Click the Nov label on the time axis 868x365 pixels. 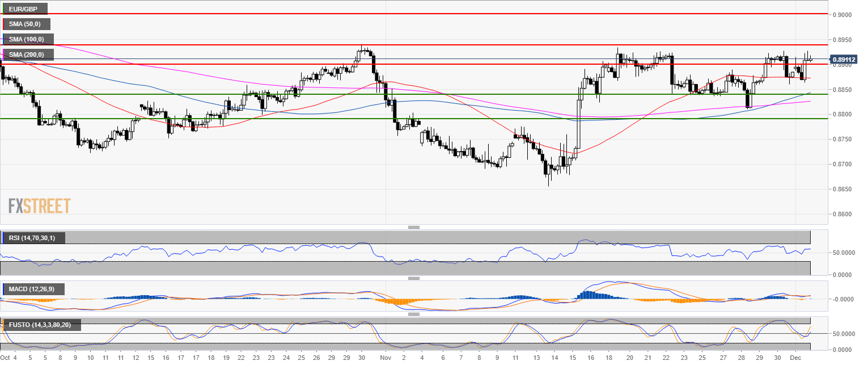(386, 358)
